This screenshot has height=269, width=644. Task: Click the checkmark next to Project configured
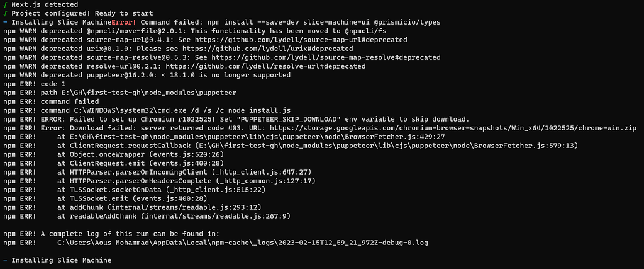pyautogui.click(x=5, y=13)
